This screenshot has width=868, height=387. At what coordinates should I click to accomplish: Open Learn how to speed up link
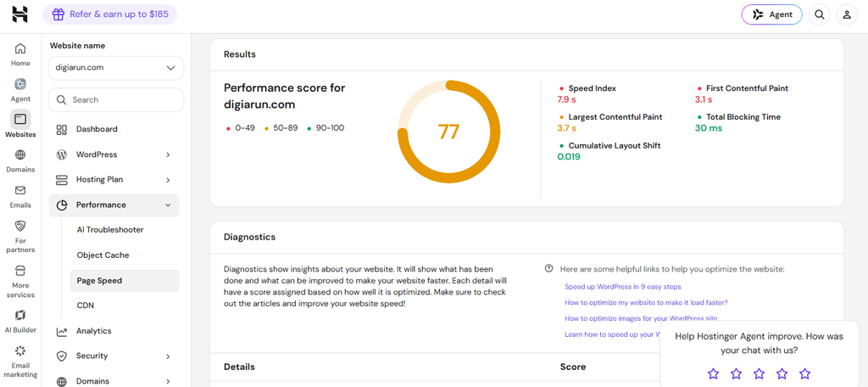point(612,334)
